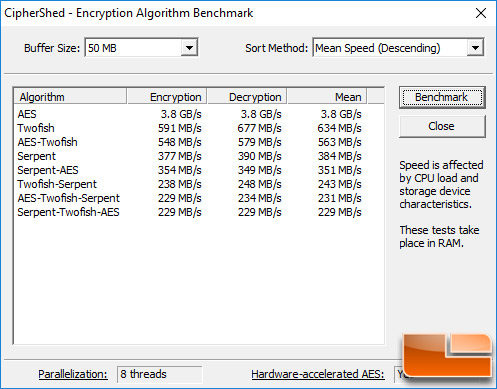Open the Hardware-accelerated AES link

(x=318, y=374)
